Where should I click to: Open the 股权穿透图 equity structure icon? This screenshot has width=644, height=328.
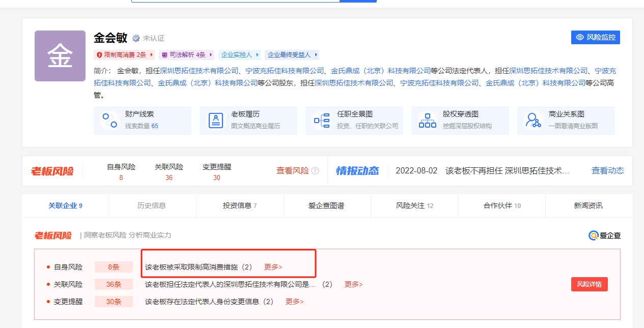point(427,121)
